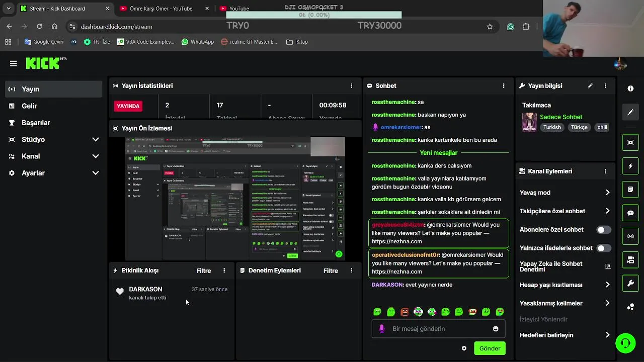Insert the angry red face emote
The image size is (644, 362).
[x=405, y=312]
